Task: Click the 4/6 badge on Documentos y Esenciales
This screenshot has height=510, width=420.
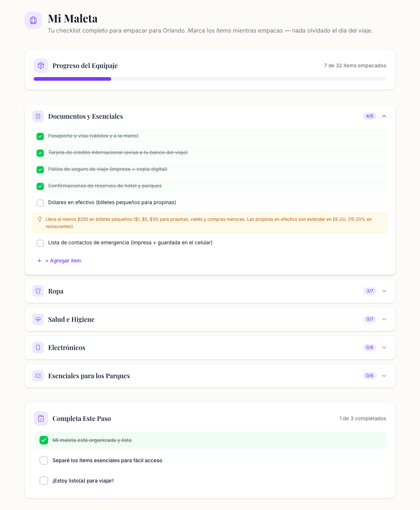Action: (x=370, y=116)
